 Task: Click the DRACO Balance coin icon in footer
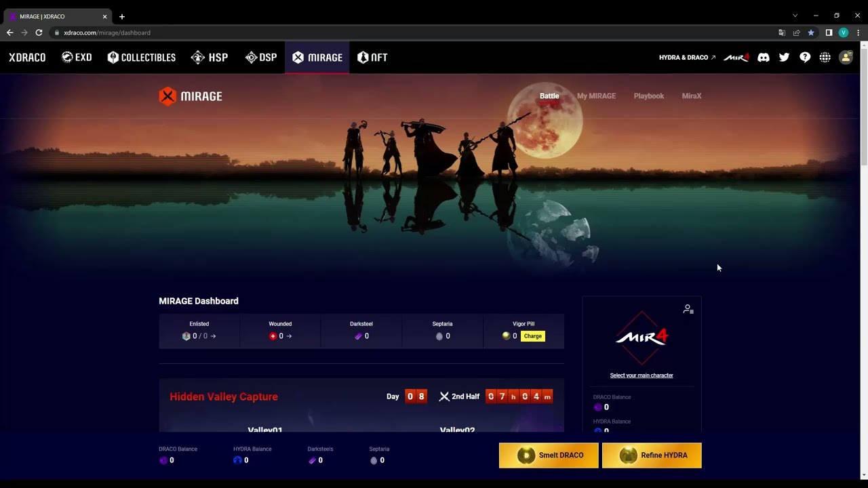pos(163,461)
